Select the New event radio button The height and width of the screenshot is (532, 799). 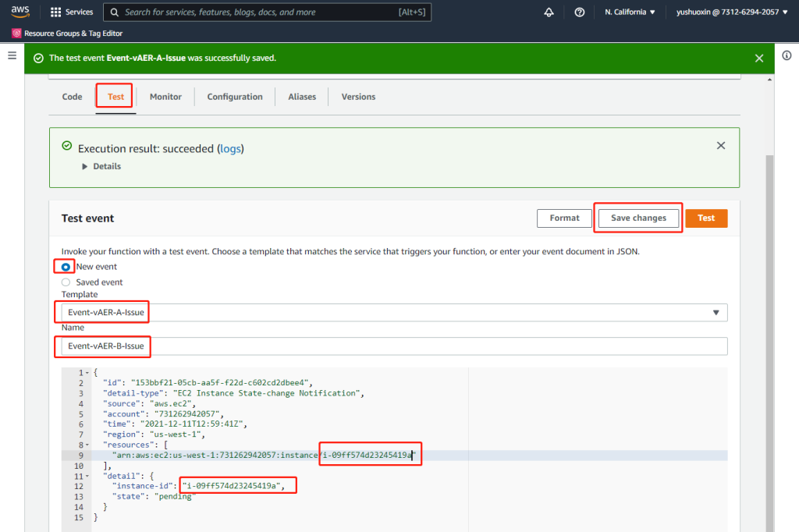point(66,267)
